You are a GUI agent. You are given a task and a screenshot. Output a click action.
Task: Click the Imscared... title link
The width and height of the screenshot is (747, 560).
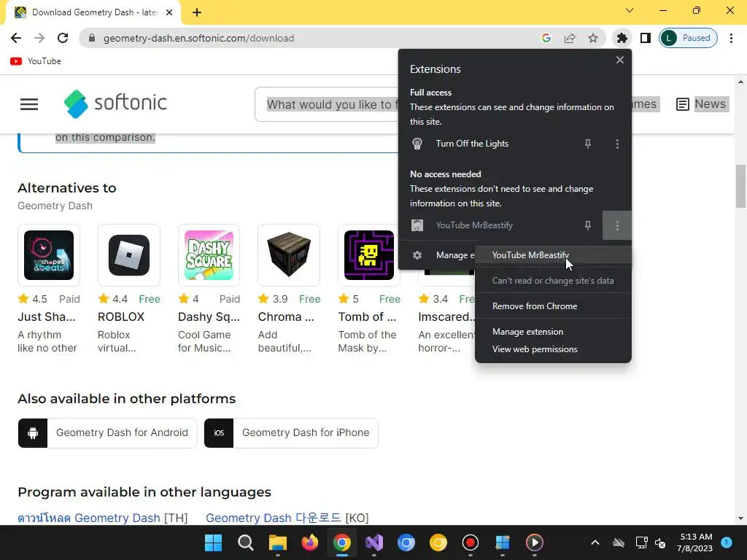click(446, 316)
